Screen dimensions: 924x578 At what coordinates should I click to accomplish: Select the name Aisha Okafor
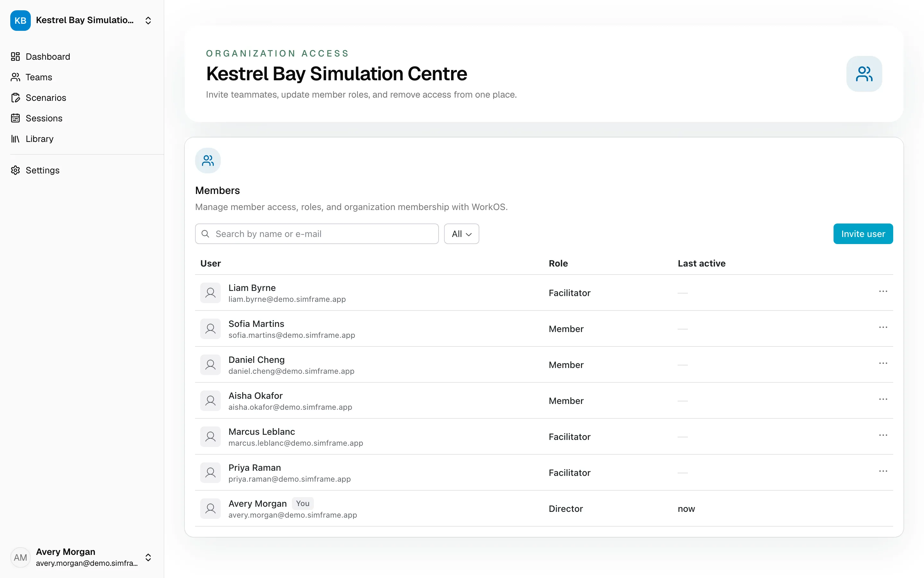coord(255,396)
